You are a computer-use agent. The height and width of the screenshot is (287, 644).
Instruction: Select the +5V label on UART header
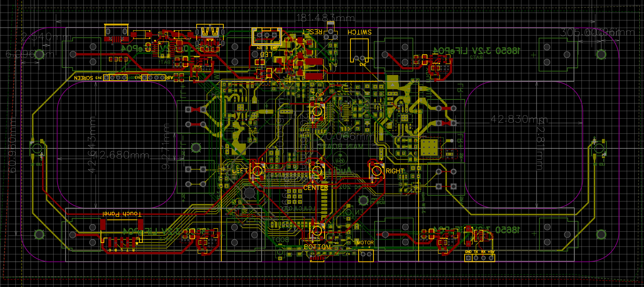click(x=491, y=252)
